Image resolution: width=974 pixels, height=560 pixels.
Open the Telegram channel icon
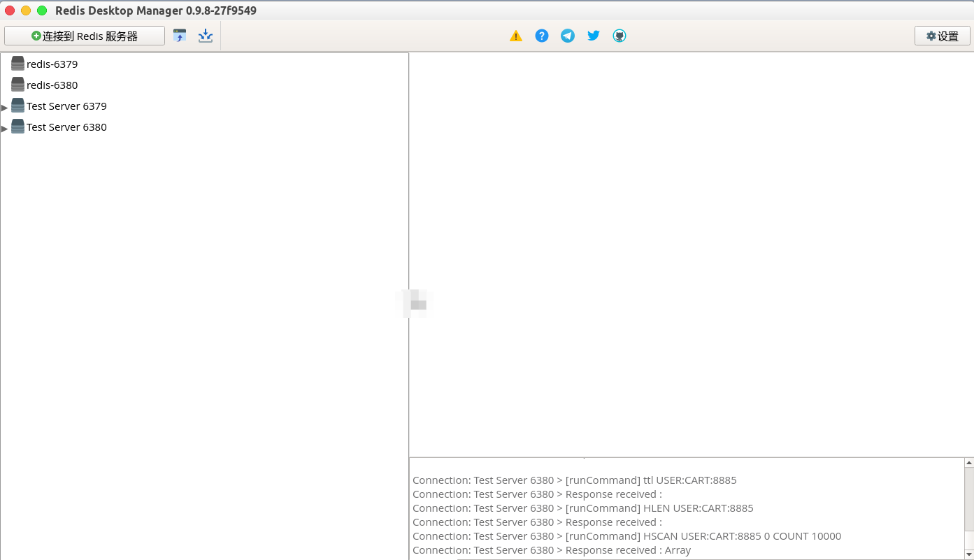(568, 36)
